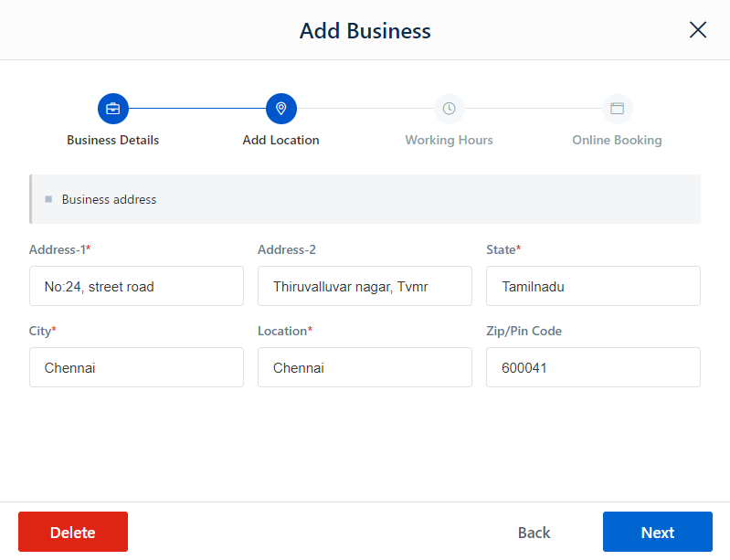Click the Location input field
Image resolution: width=730 pixels, height=560 pixels.
tap(365, 367)
